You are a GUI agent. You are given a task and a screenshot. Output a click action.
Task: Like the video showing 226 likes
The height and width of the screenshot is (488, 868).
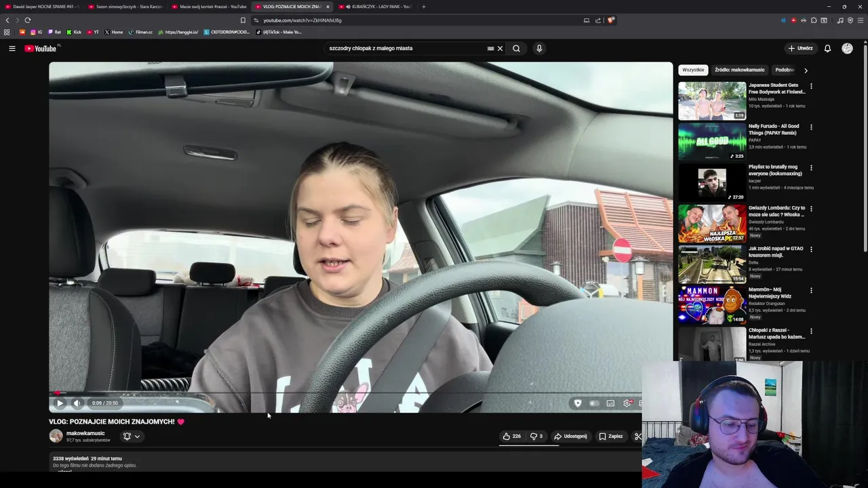(512, 436)
